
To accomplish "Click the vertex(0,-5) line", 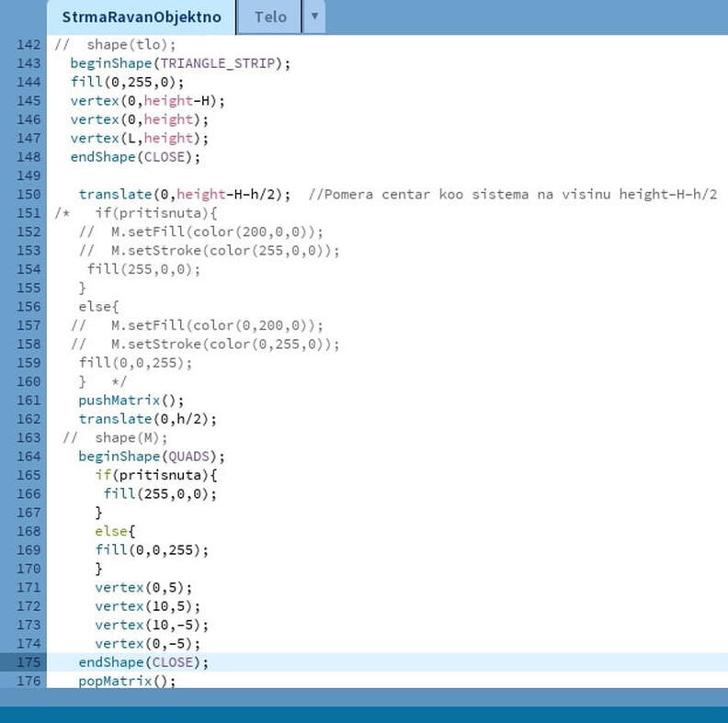I will (x=148, y=644).
